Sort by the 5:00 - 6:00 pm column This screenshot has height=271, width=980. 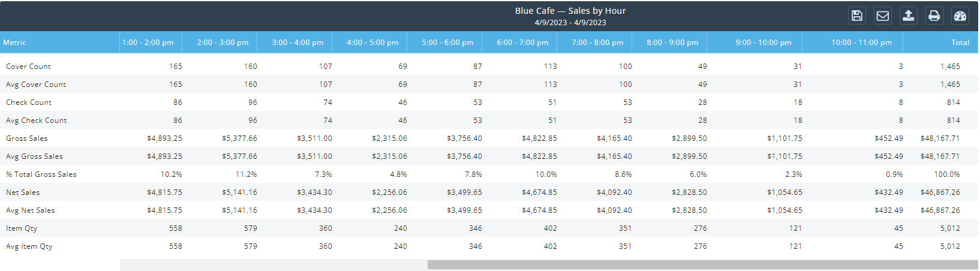447,43
